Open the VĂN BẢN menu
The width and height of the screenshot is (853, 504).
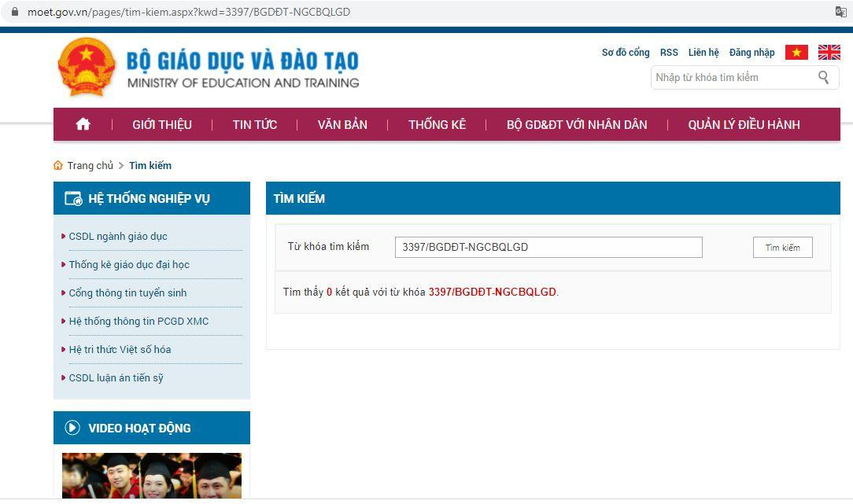point(342,124)
